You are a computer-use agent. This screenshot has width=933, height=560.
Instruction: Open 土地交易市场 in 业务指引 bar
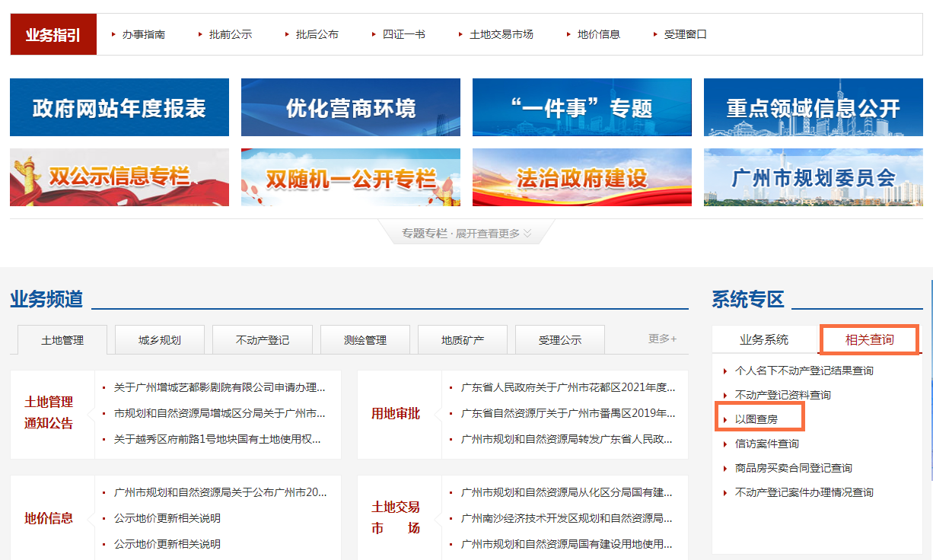point(501,34)
